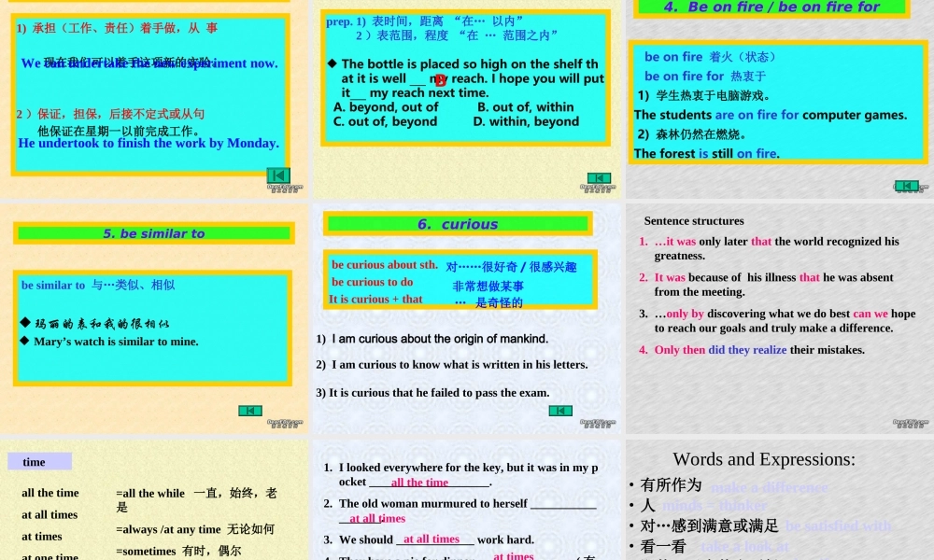The height and width of the screenshot is (560, 934).
Task: Select the '5. be similar to' title banner
Action: (154, 233)
